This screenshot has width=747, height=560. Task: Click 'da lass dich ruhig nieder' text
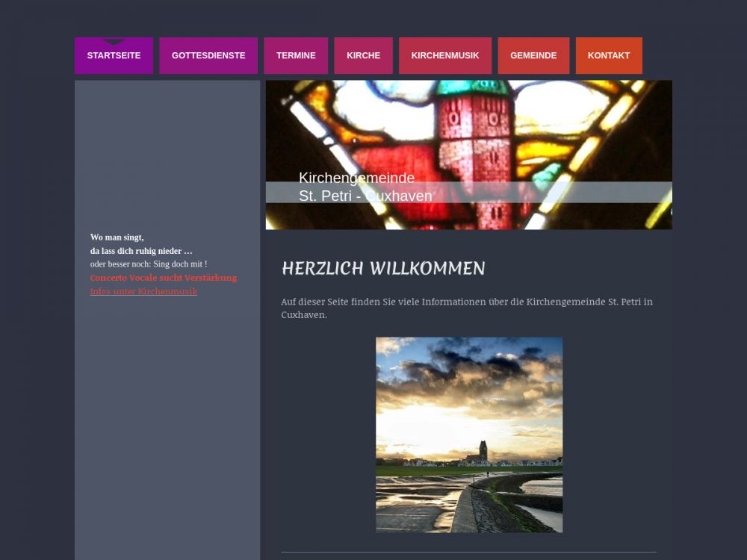(x=141, y=251)
